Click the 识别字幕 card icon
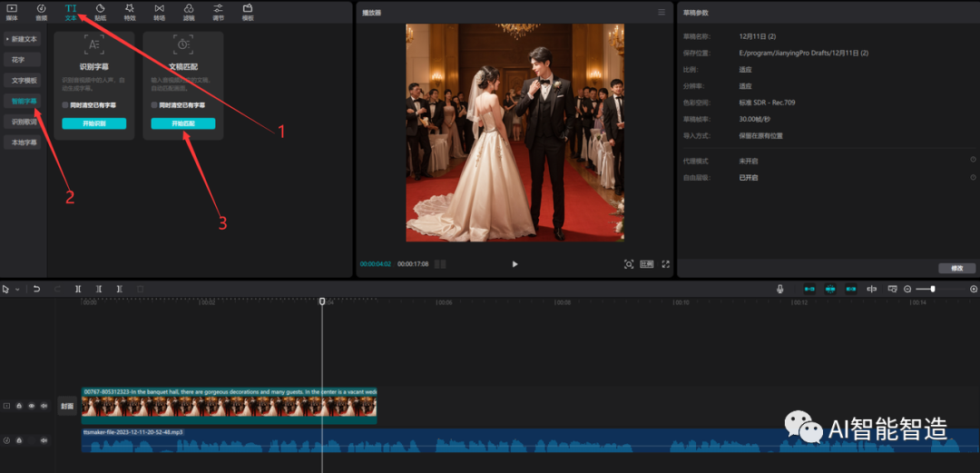Image resolution: width=980 pixels, height=473 pixels. pyautogui.click(x=93, y=44)
